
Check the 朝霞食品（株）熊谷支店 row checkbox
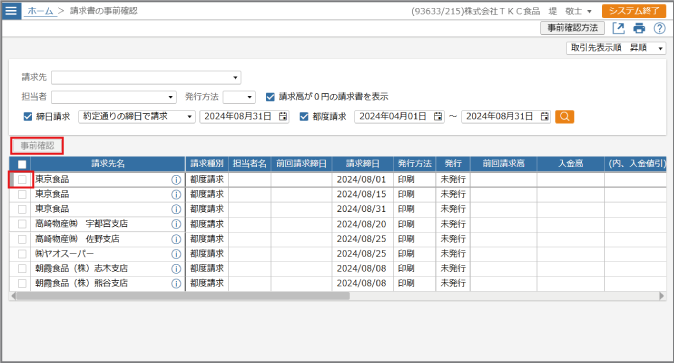(x=22, y=283)
